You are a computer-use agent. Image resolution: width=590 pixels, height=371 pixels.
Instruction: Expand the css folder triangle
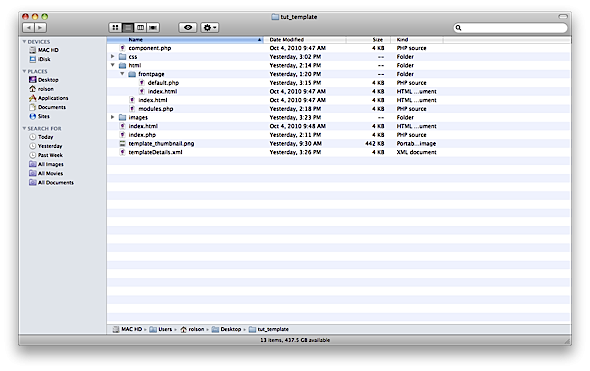click(113, 56)
